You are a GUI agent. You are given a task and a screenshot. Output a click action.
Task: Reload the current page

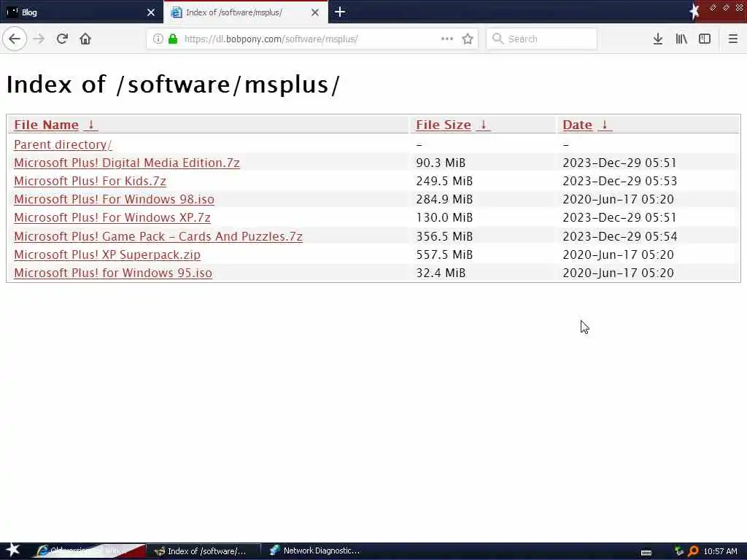click(x=62, y=39)
